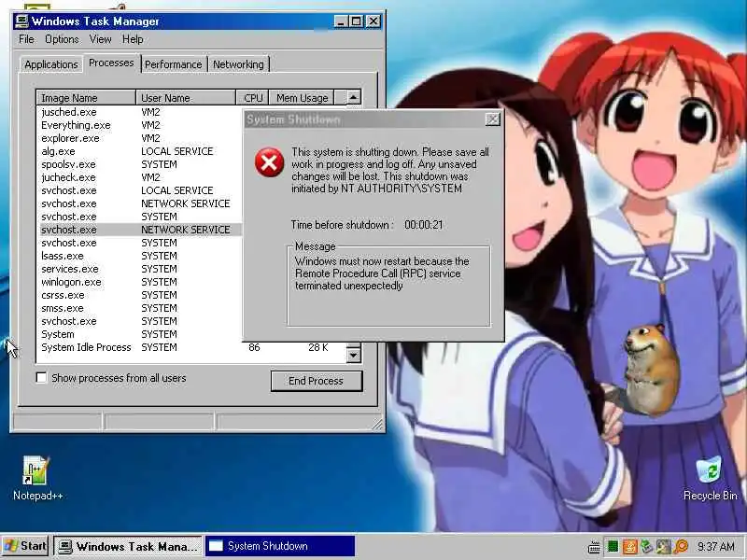The height and width of the screenshot is (560, 747).
Task: Open the Help menu in Task Manager
Action: [133, 39]
